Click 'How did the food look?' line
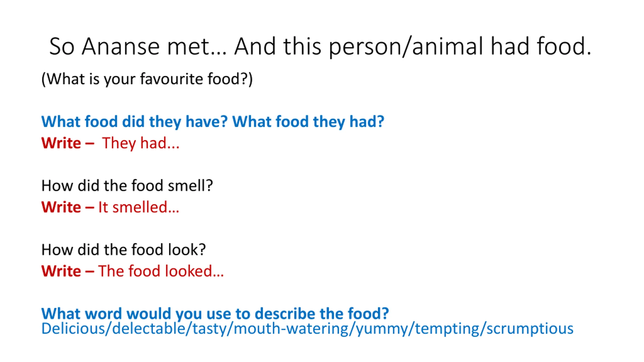This screenshot has height=362, width=644. coord(124,250)
